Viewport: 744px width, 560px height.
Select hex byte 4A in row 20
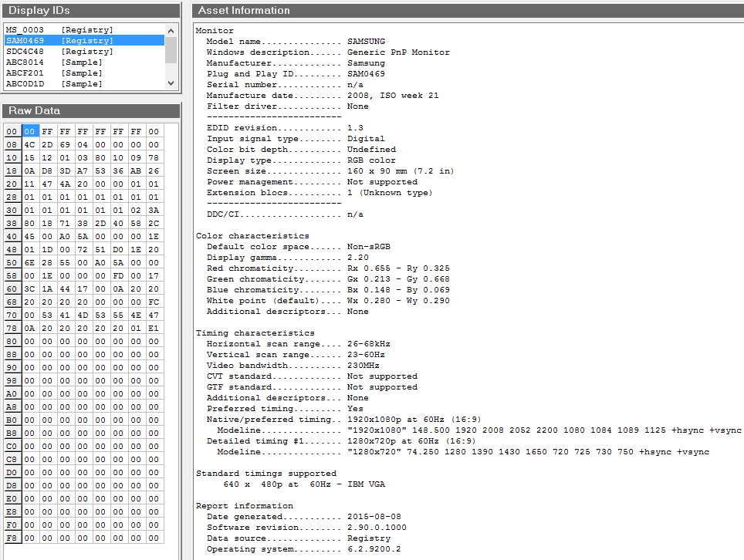[x=65, y=184]
